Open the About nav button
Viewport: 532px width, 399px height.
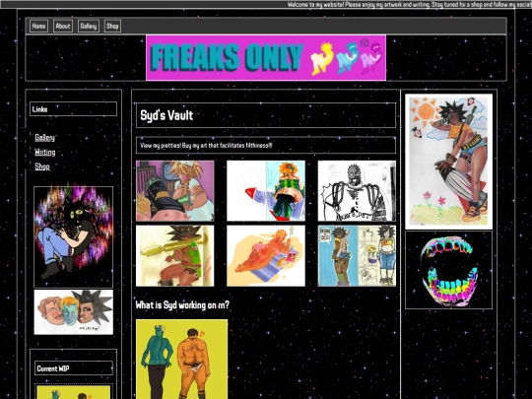click(x=63, y=27)
